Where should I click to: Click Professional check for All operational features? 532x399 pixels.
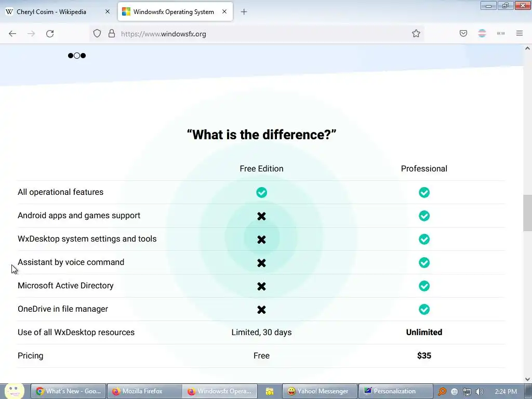[424, 192]
